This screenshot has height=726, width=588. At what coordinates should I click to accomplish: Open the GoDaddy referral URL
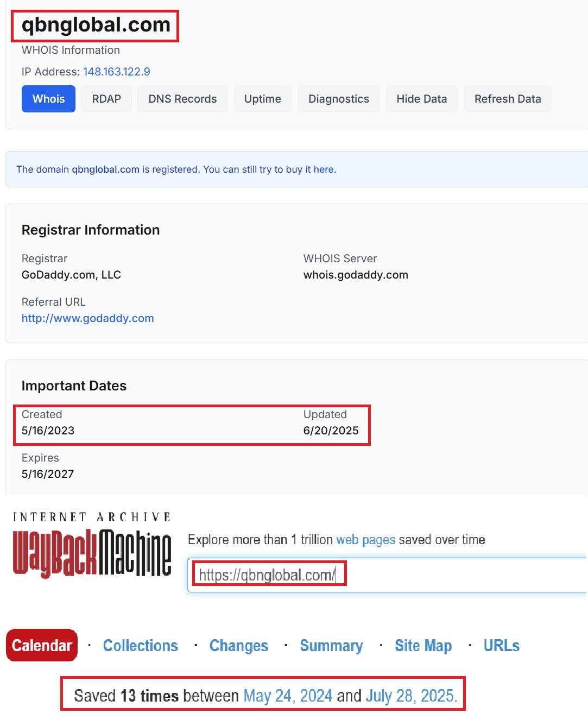[87, 318]
